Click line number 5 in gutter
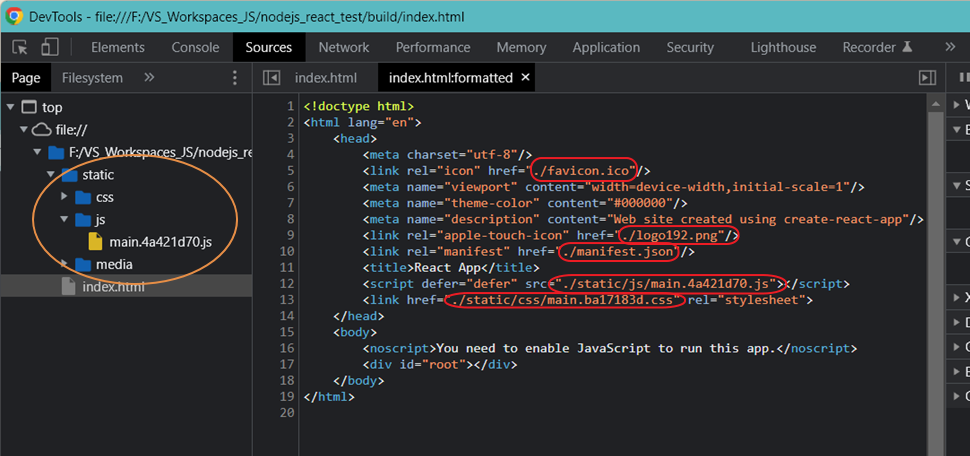The height and width of the screenshot is (456, 970). tap(290, 170)
